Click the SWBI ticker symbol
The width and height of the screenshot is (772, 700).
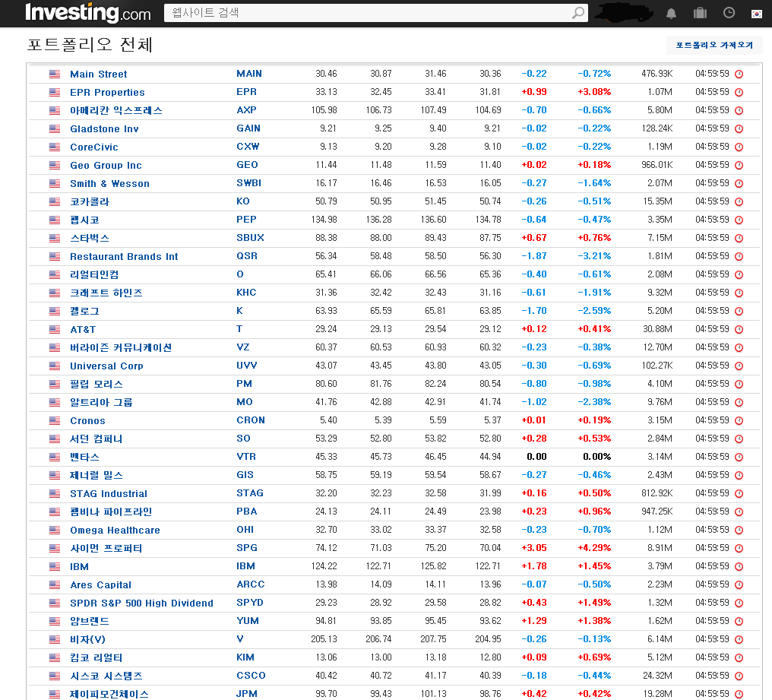tap(248, 182)
